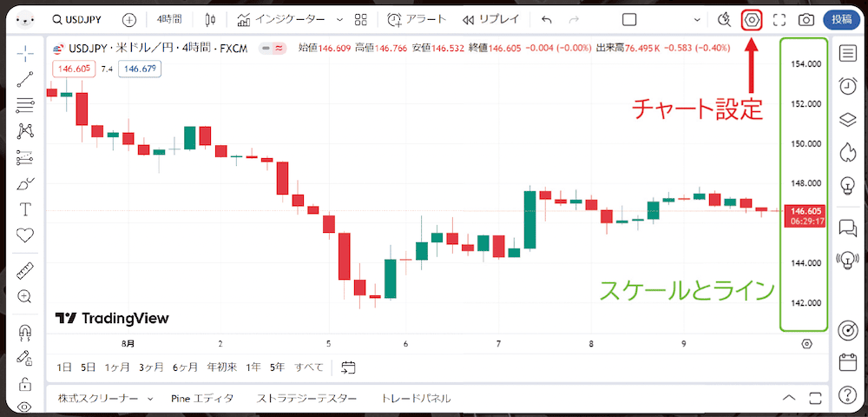Open the forecasting and measurement tools
The width and height of the screenshot is (868, 417).
tap(25, 158)
